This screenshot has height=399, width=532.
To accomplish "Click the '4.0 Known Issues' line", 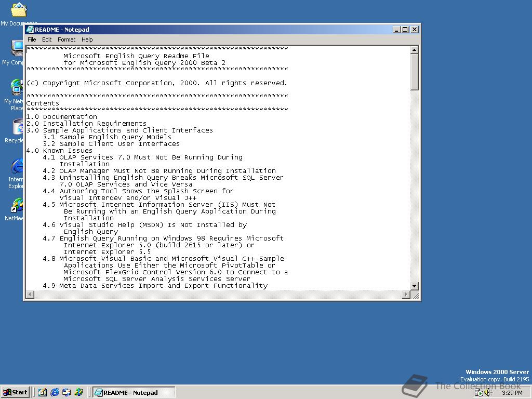I will (59, 151).
